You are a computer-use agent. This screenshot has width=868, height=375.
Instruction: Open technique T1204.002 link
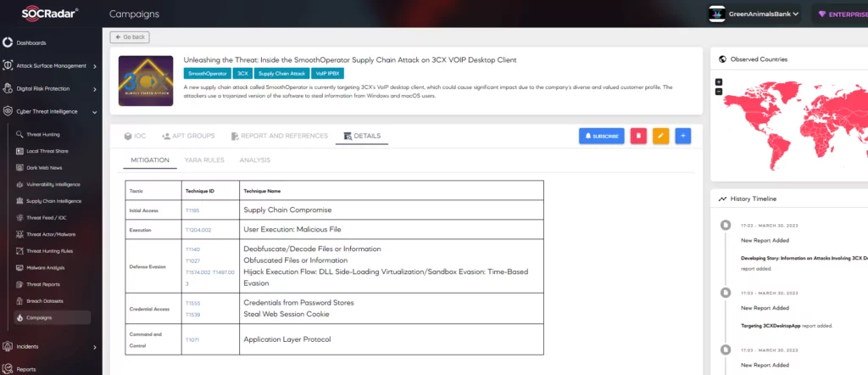[198, 229]
